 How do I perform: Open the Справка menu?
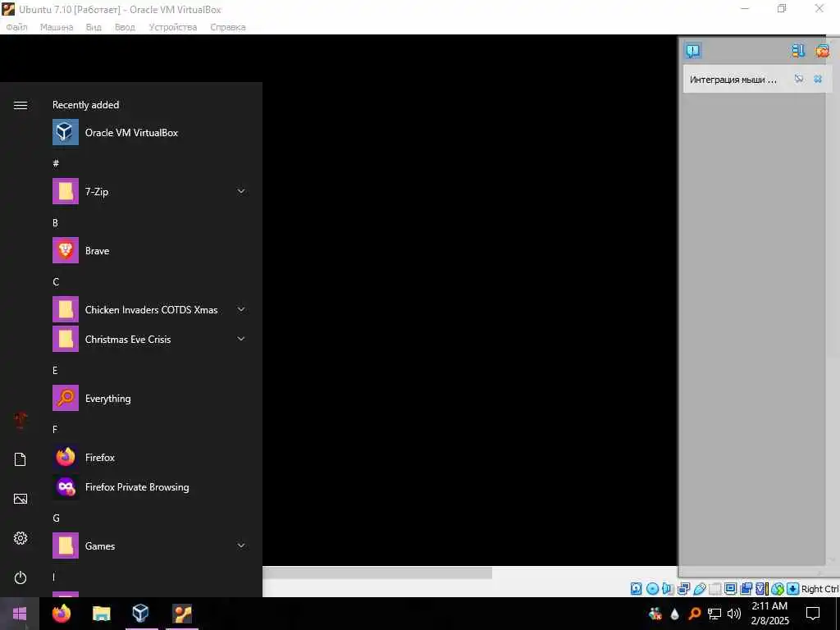[228, 27]
